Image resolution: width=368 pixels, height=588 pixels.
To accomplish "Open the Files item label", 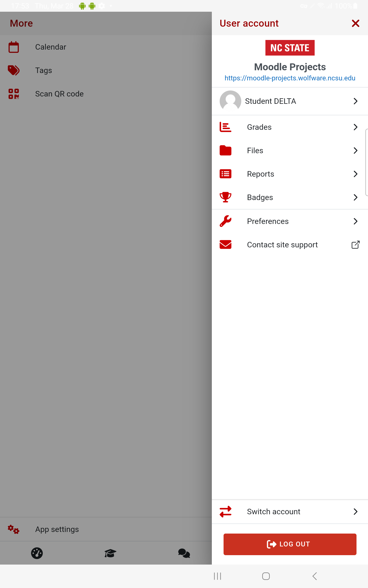I will [255, 151].
